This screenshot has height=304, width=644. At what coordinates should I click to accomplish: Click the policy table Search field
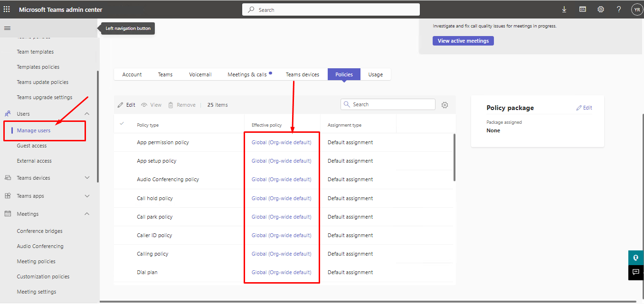click(x=388, y=104)
